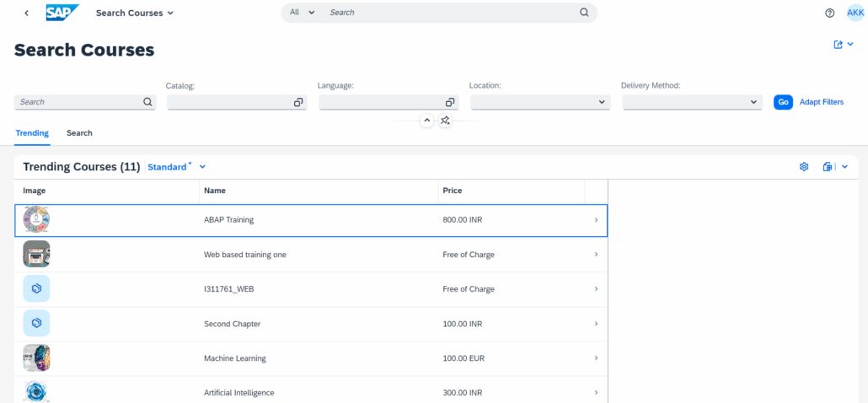Open Language value help icon
The width and height of the screenshot is (868, 403).
pyautogui.click(x=450, y=102)
